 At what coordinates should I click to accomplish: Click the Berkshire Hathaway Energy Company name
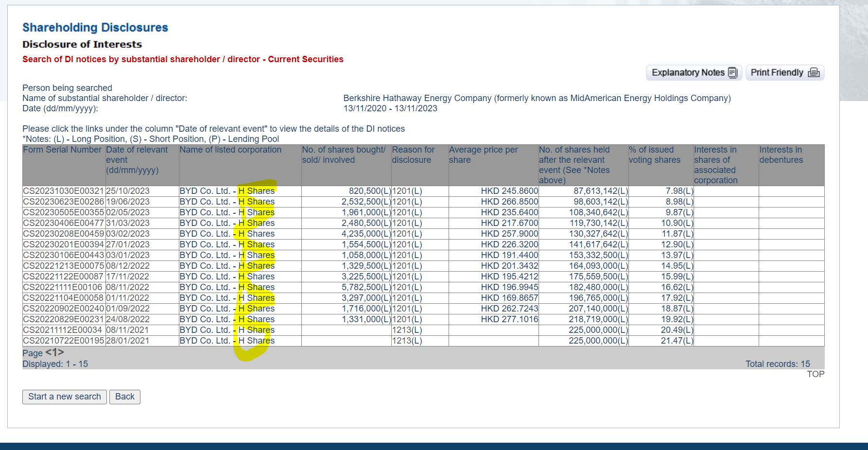pos(537,98)
